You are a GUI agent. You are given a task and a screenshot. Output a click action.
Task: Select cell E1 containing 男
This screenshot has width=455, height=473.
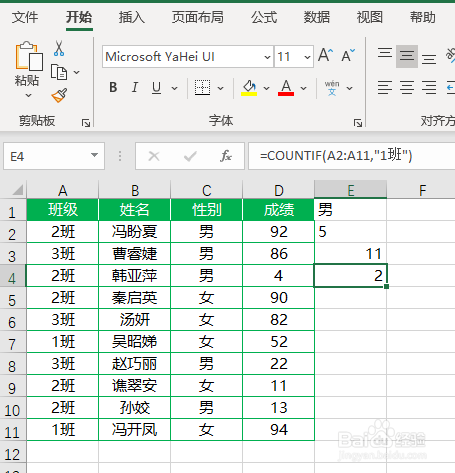click(351, 210)
